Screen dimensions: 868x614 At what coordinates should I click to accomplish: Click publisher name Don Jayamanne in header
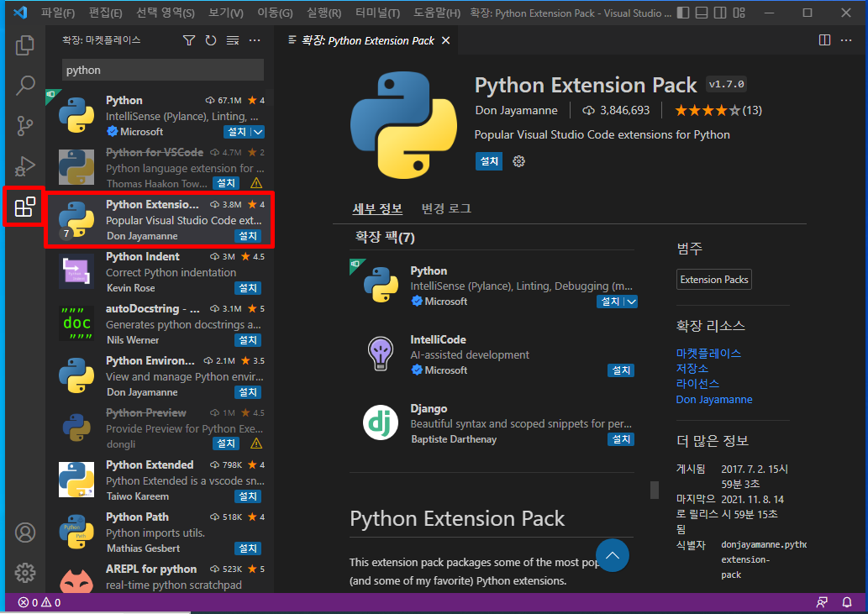pyautogui.click(x=517, y=111)
